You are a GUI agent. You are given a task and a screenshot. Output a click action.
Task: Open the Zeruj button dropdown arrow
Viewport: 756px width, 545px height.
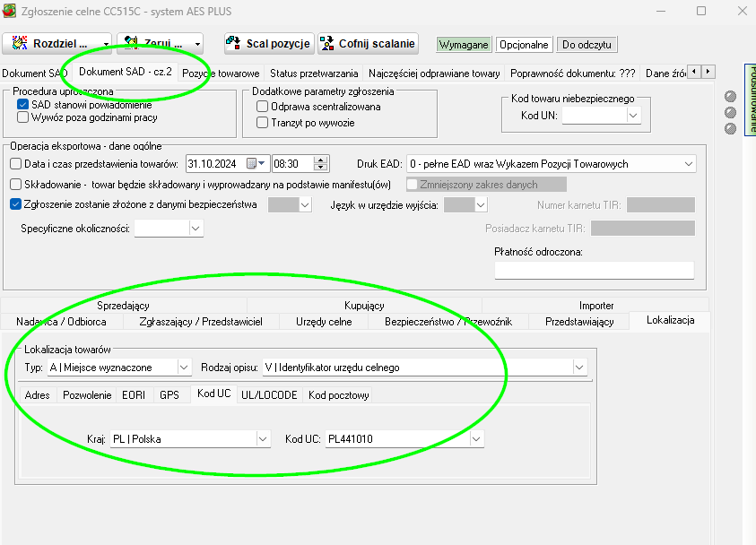click(197, 44)
